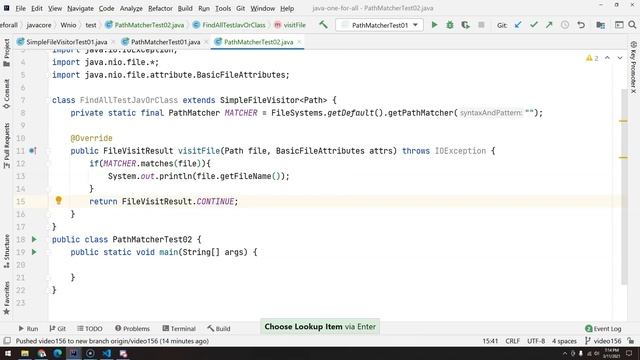Open the Problems tool window
The height and width of the screenshot is (360, 640).
[132, 328]
